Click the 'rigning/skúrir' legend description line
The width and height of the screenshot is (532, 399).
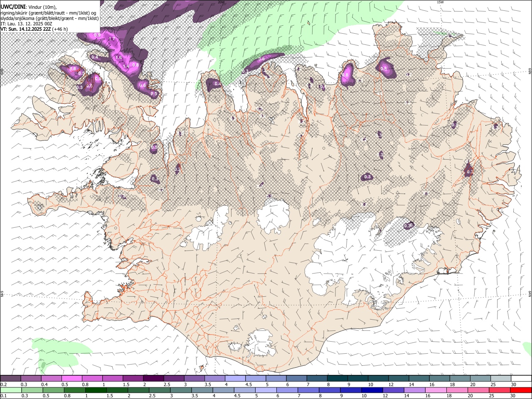click(x=48, y=12)
